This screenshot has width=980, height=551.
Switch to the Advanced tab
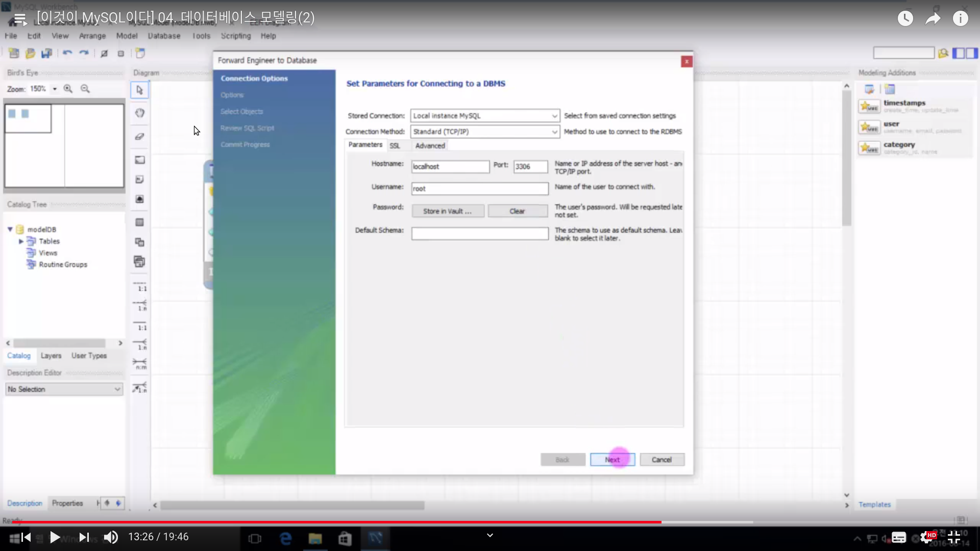(x=430, y=146)
